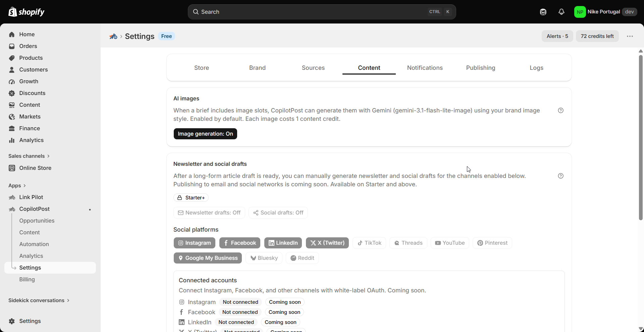This screenshot has height=332, width=644.
Task: Open Opportunities under CopilotPost
Action: (x=37, y=221)
